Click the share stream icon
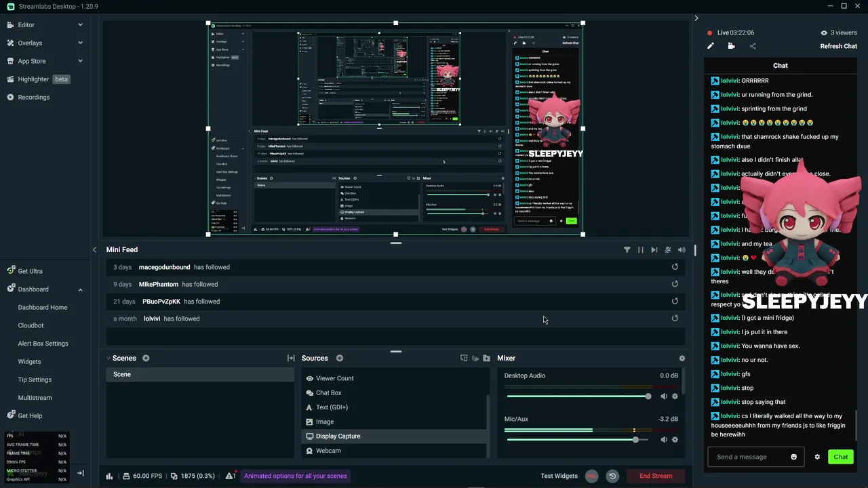This screenshot has width=868, height=488. [x=752, y=46]
